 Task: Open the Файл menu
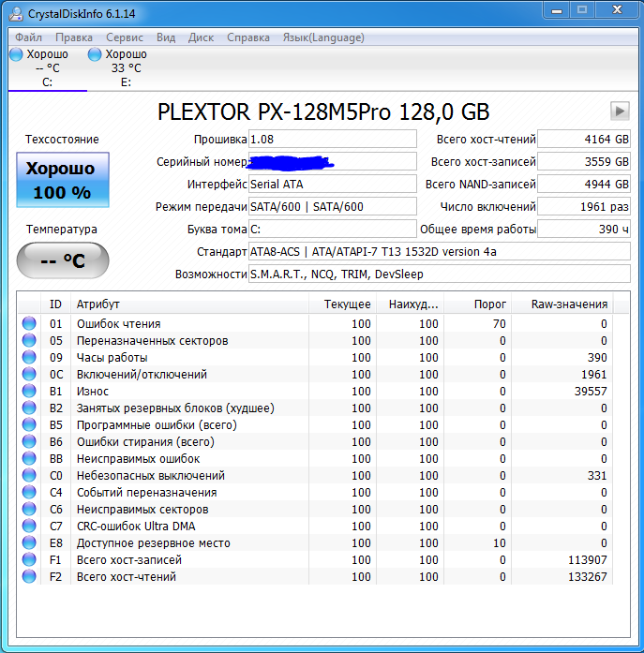click(x=29, y=37)
